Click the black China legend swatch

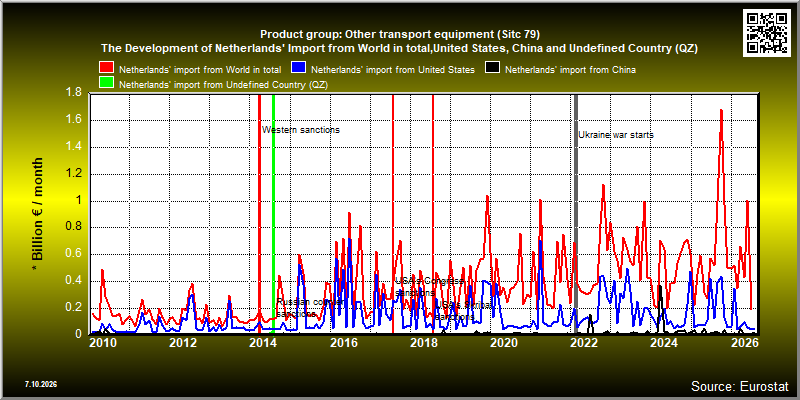coord(493,68)
